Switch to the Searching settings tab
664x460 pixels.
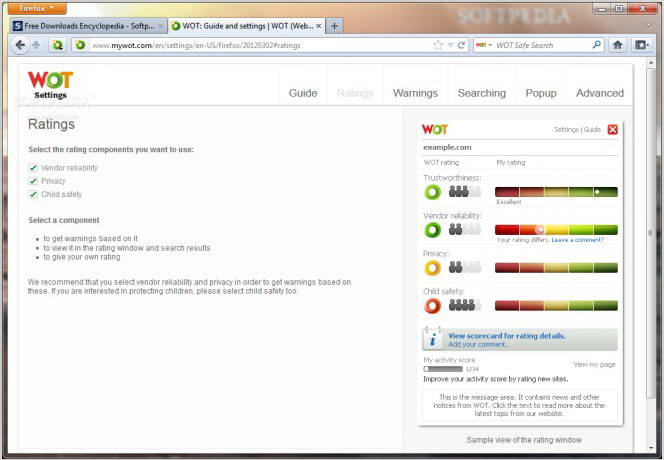pos(481,93)
